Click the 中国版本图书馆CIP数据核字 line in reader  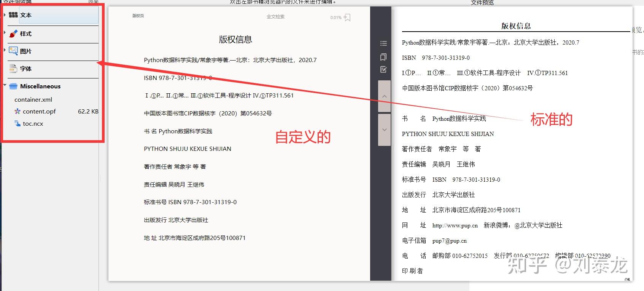point(208,113)
